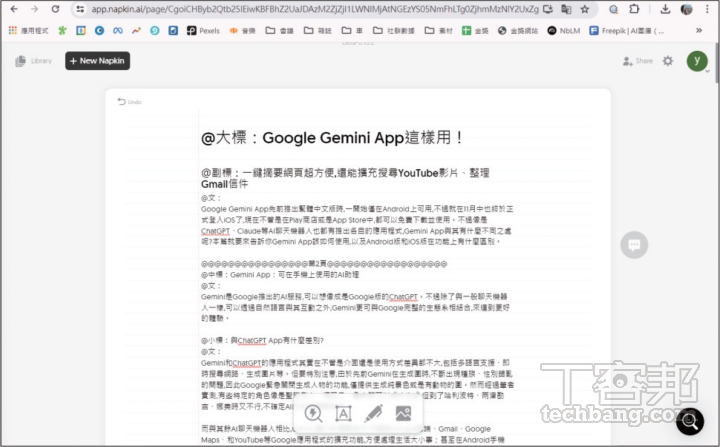720x447 pixels.
Task: Click the install app icon in address bar
Action: pos(548,9)
